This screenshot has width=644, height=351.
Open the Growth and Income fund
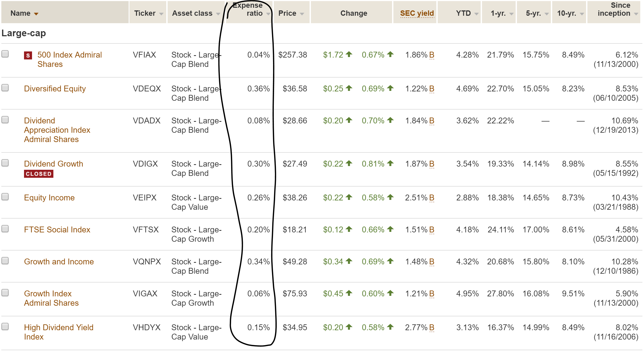click(x=59, y=261)
